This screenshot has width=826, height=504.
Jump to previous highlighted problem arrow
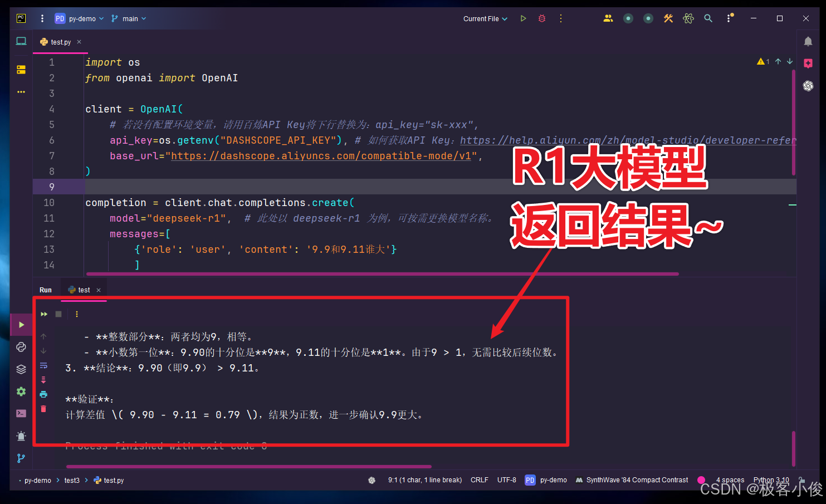(778, 61)
